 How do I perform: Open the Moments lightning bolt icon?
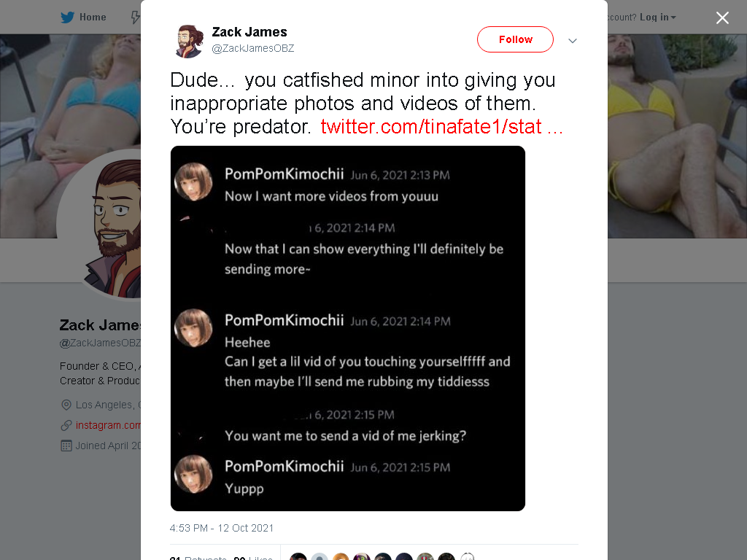[x=135, y=17]
